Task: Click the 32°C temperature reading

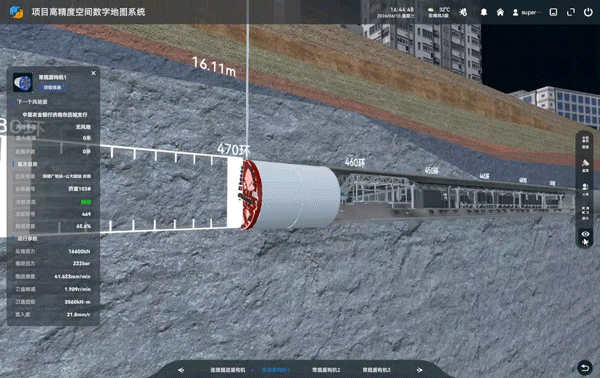Action: click(x=444, y=10)
